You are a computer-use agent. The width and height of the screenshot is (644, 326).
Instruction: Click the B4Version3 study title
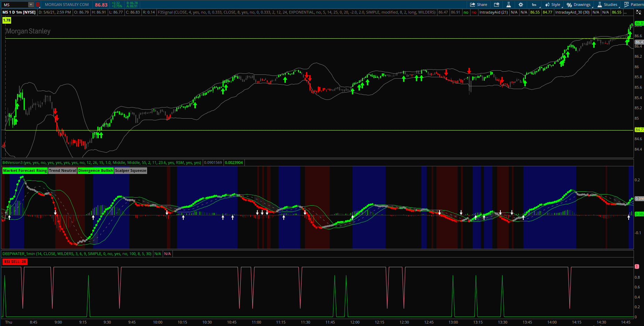click(13, 162)
